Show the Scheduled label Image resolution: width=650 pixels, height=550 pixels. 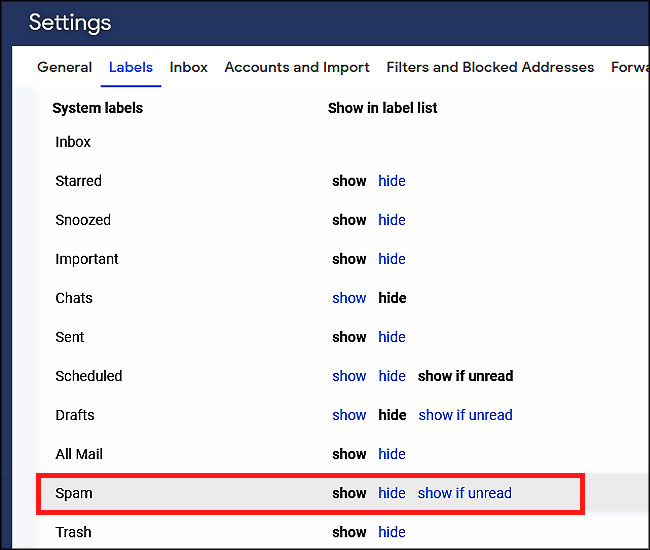349,376
